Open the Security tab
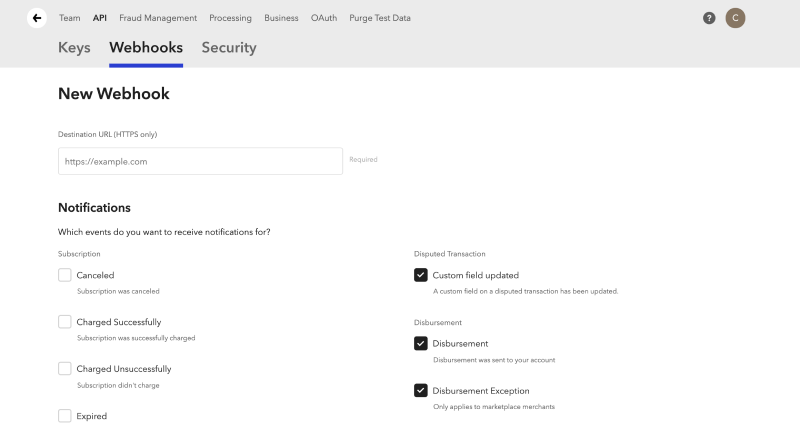Image resolution: width=800 pixels, height=427 pixels. [x=229, y=47]
